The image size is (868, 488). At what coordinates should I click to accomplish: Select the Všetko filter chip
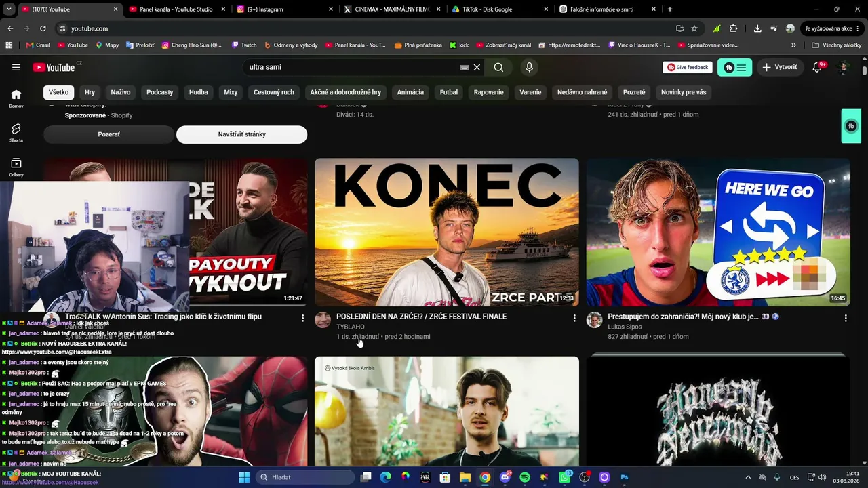coord(58,92)
